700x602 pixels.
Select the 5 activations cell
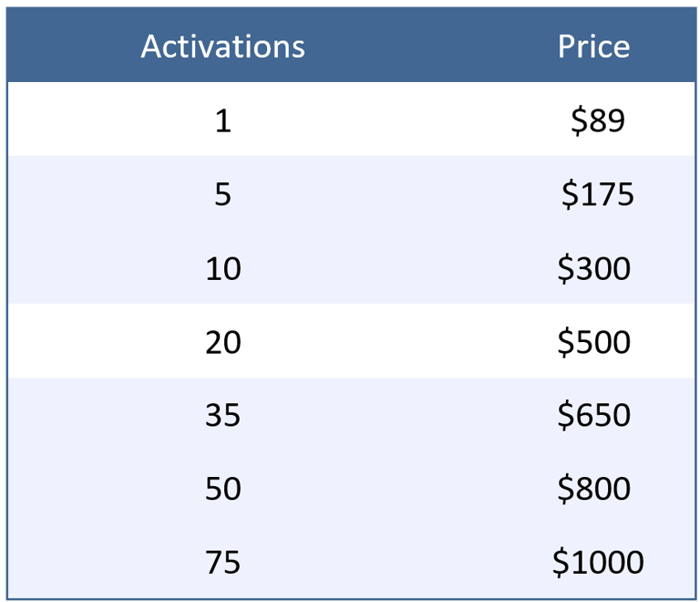[222, 194]
